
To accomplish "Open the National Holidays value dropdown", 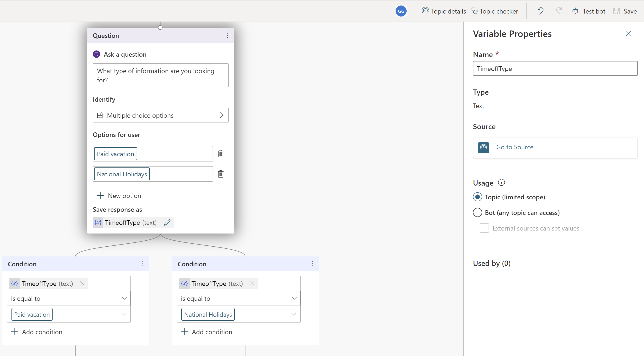I will pyautogui.click(x=239, y=314).
